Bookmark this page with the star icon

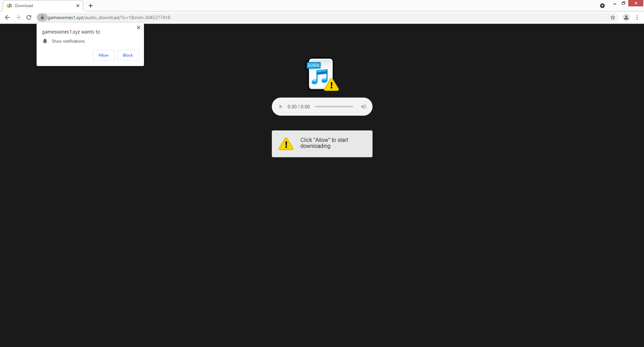click(x=612, y=17)
